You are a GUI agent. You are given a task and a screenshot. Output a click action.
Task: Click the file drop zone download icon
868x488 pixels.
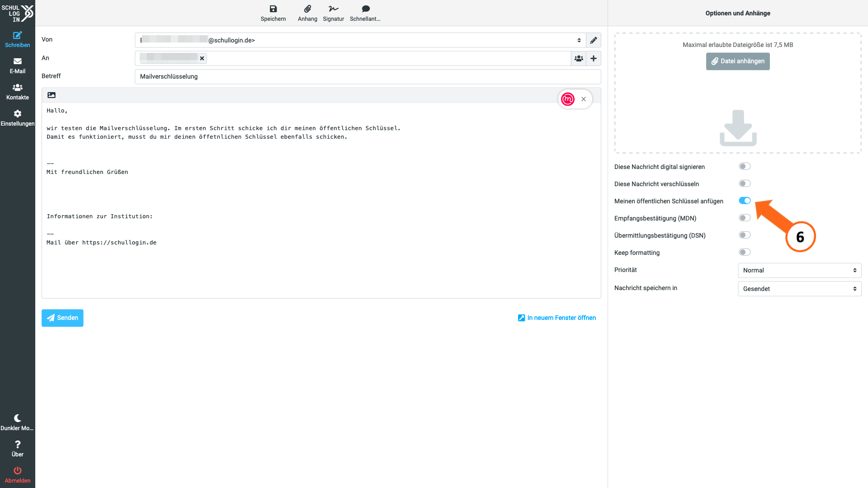pyautogui.click(x=738, y=128)
